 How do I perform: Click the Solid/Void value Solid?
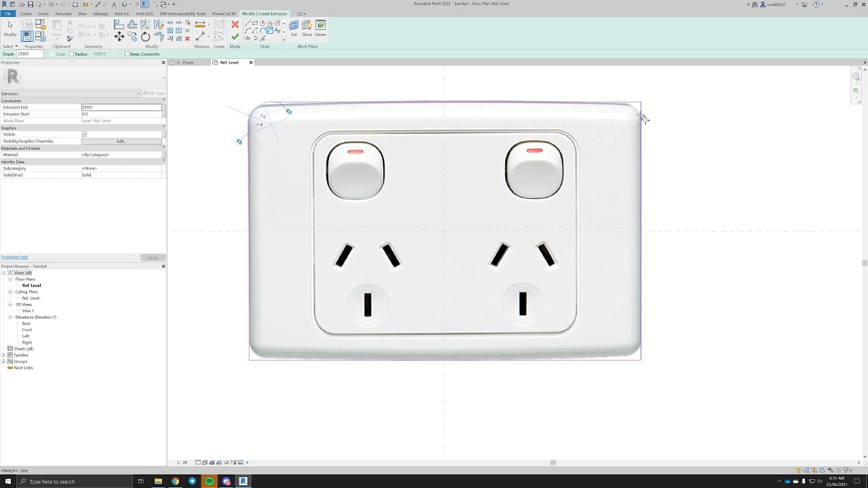coord(121,175)
